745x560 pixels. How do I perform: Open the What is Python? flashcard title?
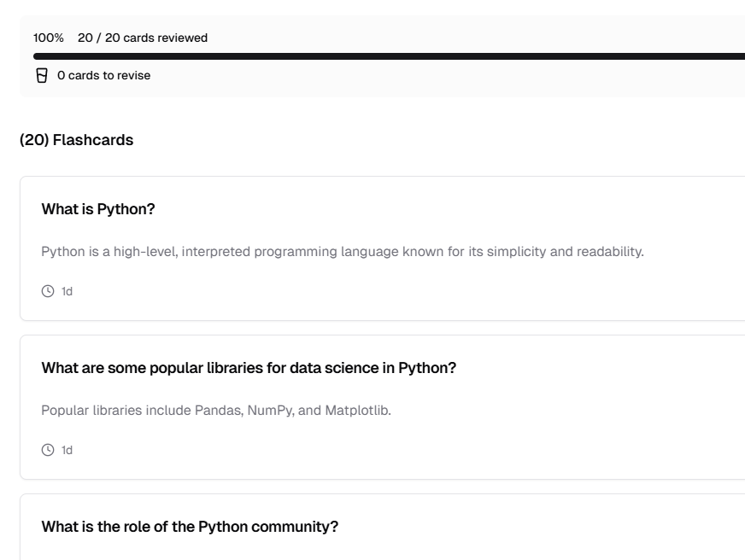(x=97, y=209)
